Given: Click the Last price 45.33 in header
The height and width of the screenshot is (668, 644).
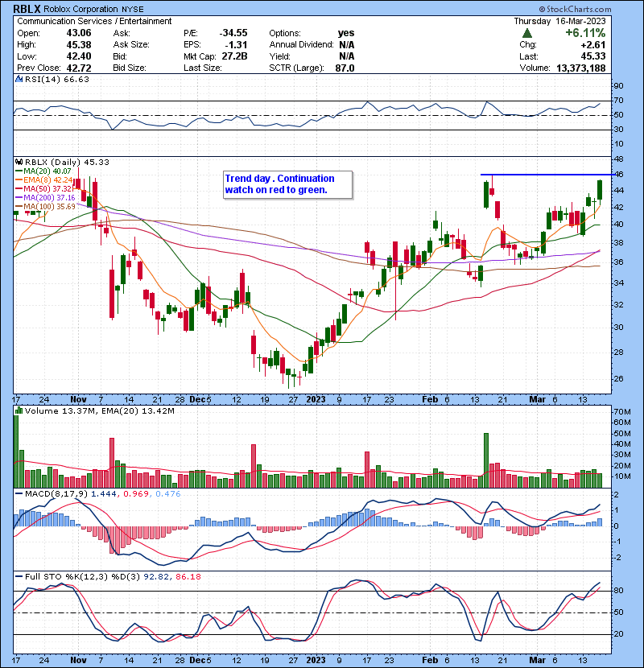Looking at the screenshot, I should pyautogui.click(x=592, y=56).
